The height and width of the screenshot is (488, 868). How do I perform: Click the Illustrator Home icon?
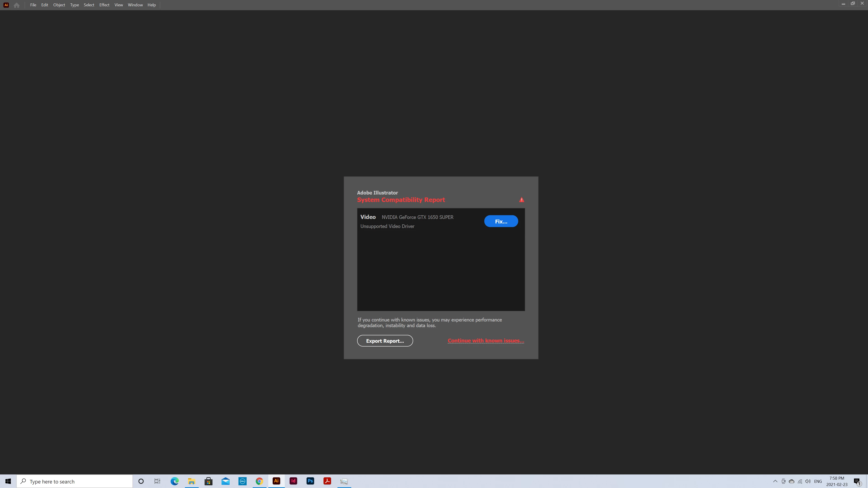(17, 5)
